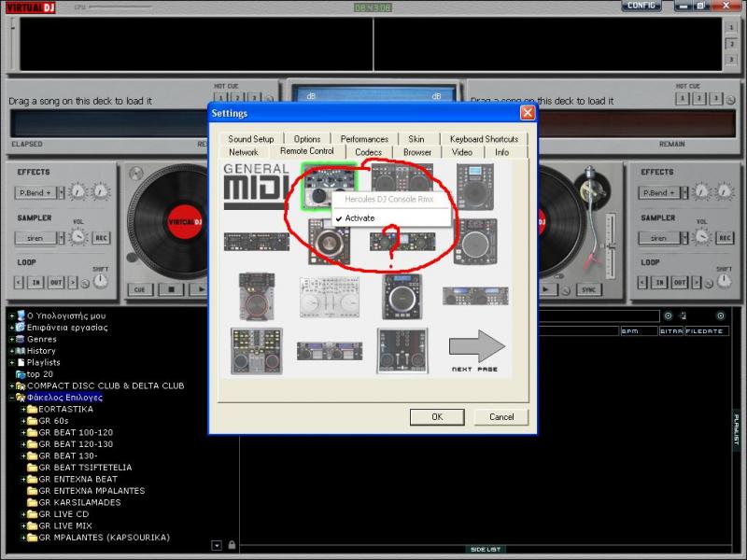This screenshot has width=747, height=560.
Task: Collapse the Φάκελος Επιλογες folder
Action: tap(11, 398)
